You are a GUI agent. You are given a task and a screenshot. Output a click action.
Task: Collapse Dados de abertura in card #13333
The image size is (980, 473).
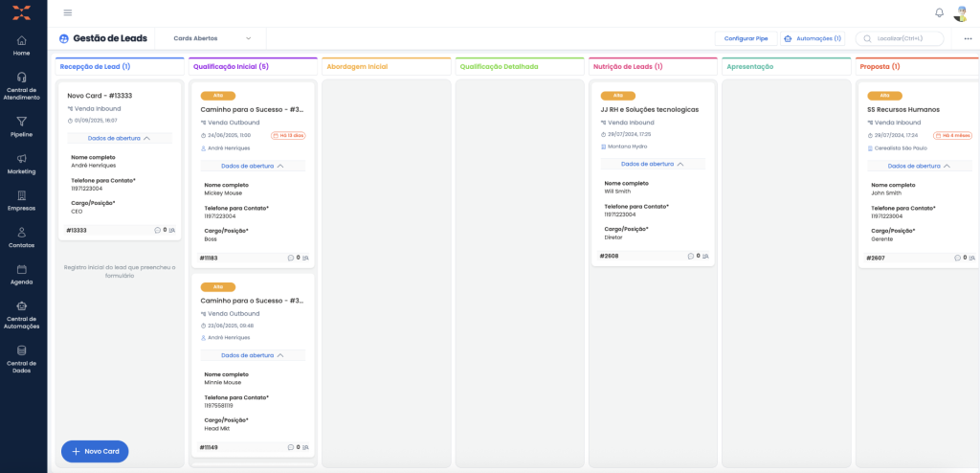tap(120, 138)
